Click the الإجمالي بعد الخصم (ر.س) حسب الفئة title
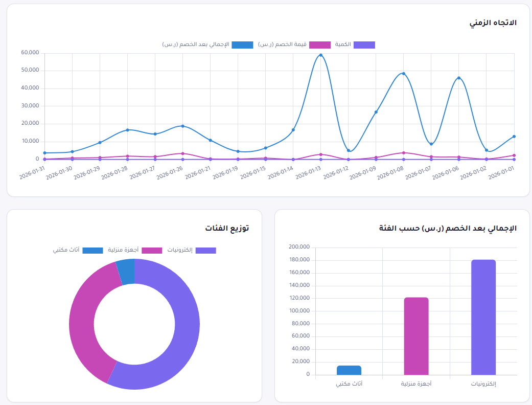The image size is (532, 405). [448, 228]
